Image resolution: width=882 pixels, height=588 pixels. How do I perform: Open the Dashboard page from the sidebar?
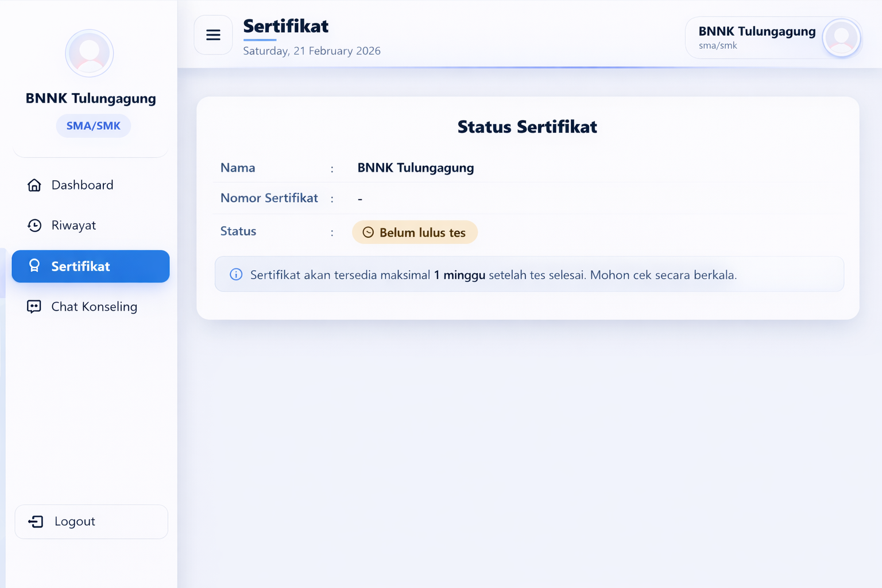pos(82,185)
